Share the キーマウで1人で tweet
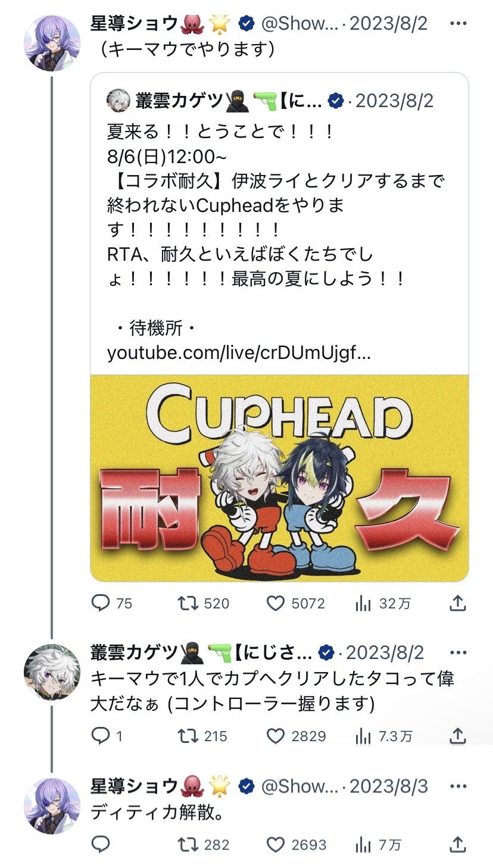This screenshot has width=493, height=868. [457, 736]
